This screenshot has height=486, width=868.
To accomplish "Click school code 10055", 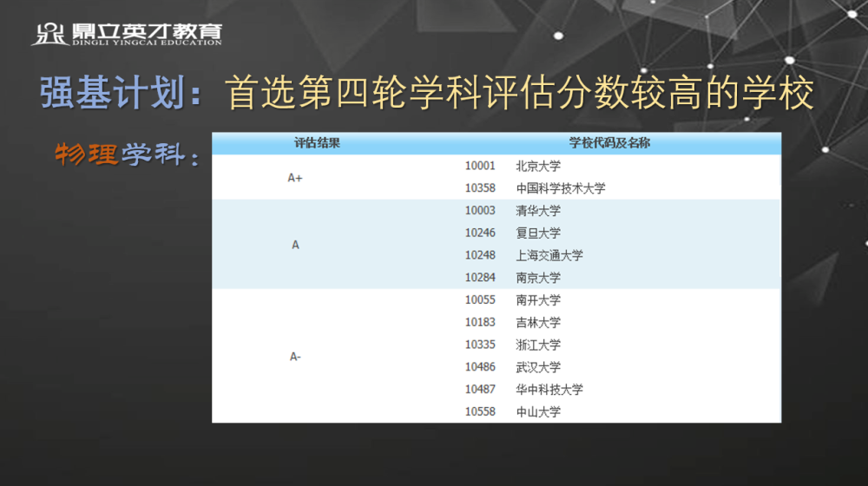I will click(480, 300).
